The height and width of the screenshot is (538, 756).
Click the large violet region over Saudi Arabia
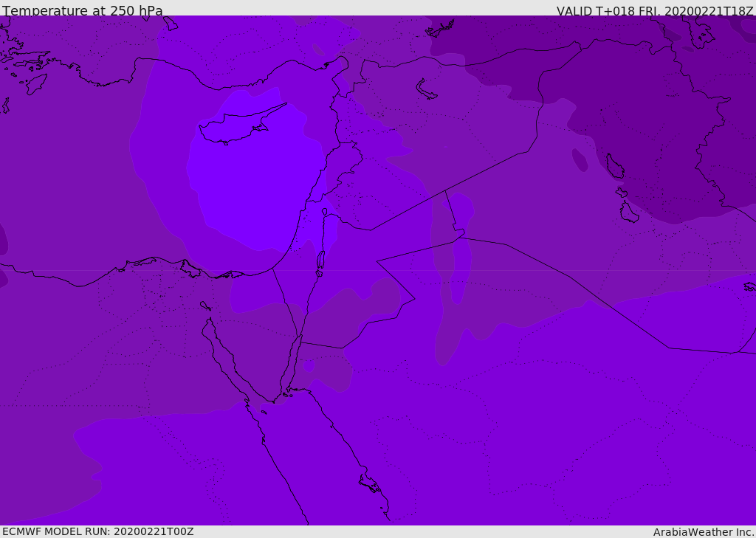coord(530,424)
